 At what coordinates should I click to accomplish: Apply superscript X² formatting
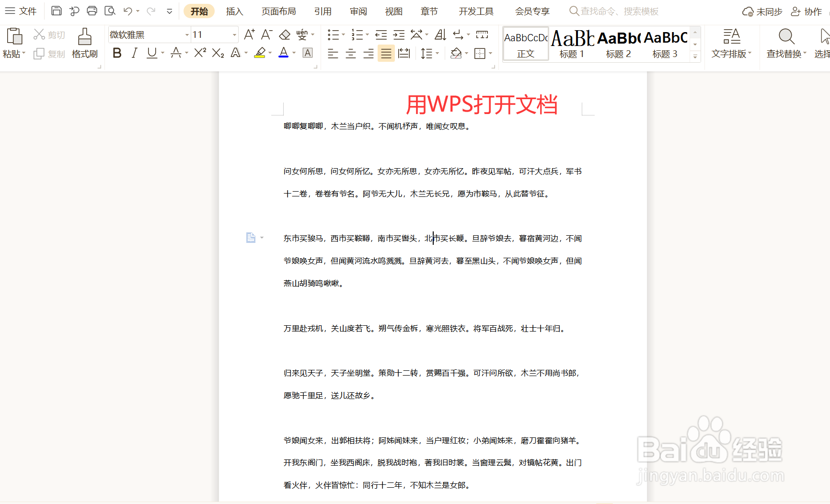coord(200,53)
